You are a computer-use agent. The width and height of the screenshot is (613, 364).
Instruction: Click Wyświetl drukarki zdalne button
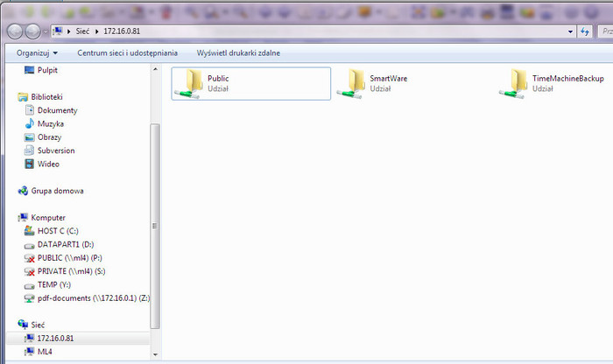pyautogui.click(x=238, y=53)
